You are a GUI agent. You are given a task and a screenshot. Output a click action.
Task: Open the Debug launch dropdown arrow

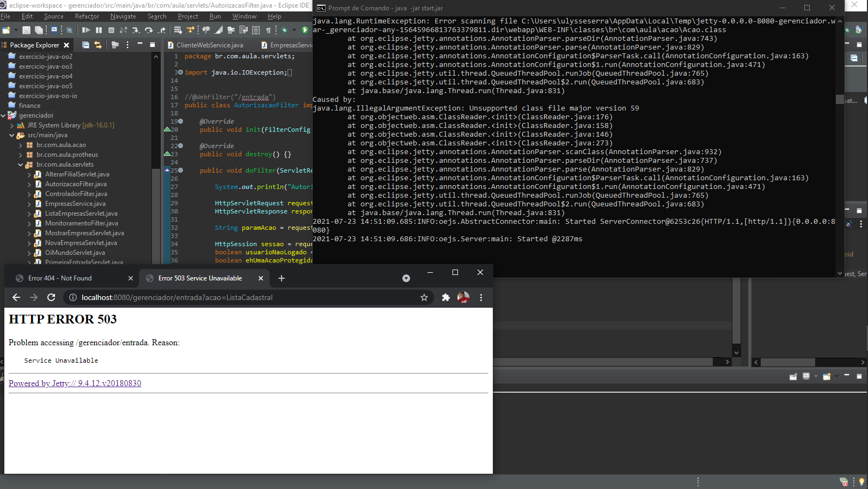point(294,30)
